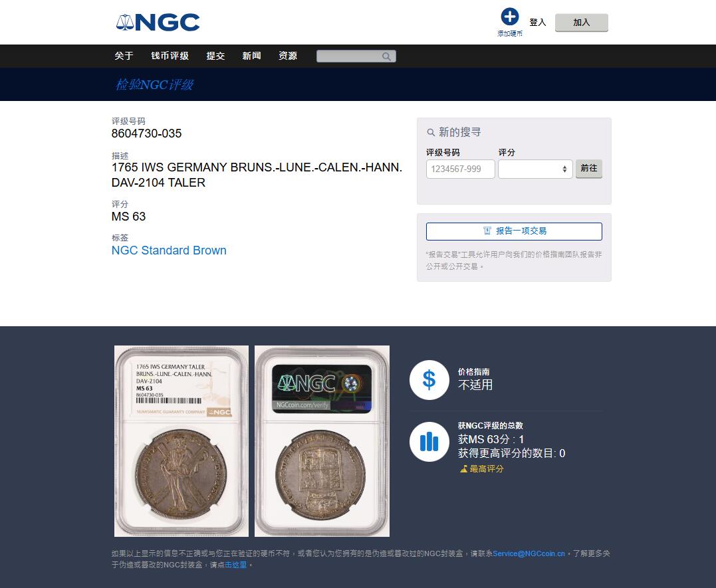Click the 最高评分 top pop icon
Image resolution: width=716 pixels, height=588 pixels.
point(463,469)
